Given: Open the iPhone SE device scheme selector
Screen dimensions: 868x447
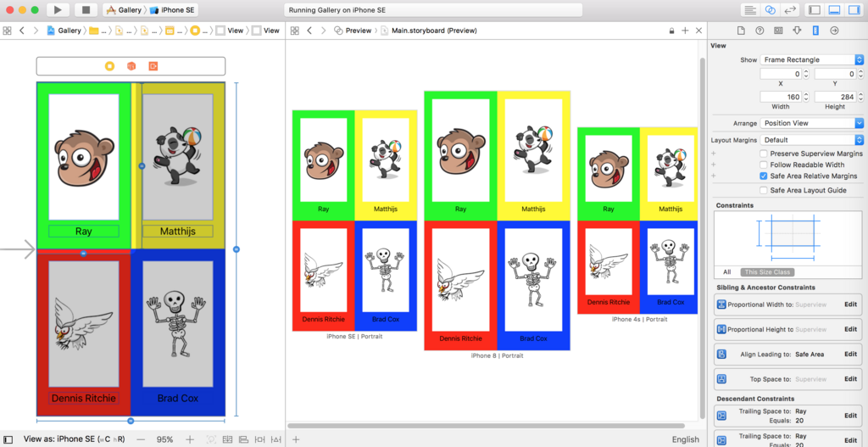Looking at the screenshot, I should click(172, 10).
